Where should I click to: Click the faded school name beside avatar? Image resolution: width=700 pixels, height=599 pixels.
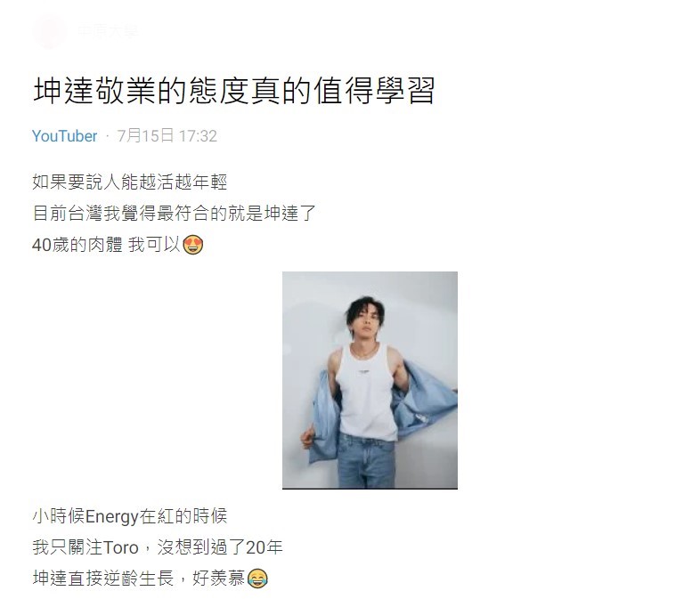point(108,31)
